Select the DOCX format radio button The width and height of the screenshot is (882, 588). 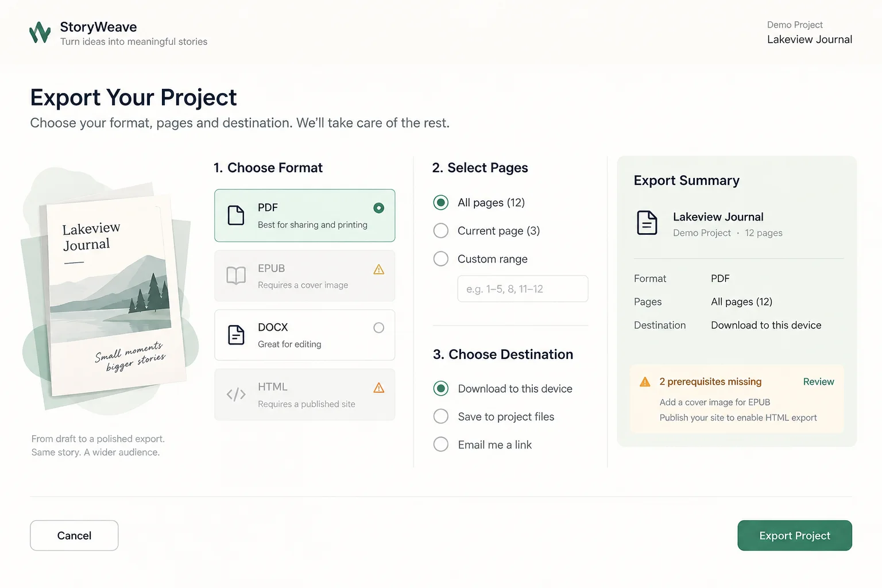click(379, 328)
